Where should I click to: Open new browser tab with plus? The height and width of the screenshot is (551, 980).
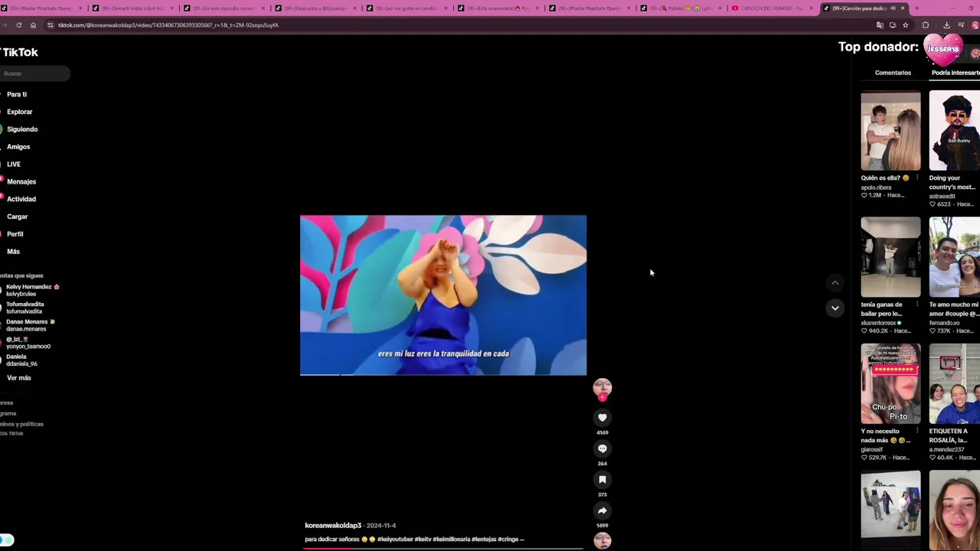(916, 8)
